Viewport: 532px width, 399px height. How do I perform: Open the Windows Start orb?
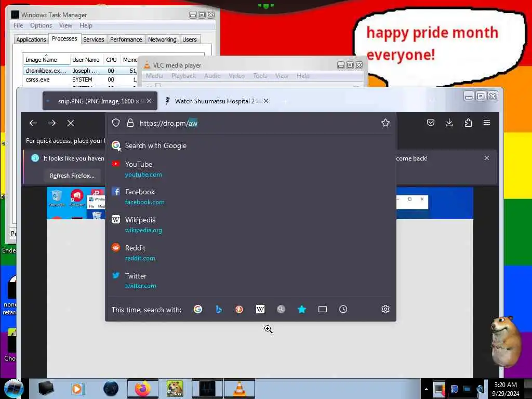14,389
